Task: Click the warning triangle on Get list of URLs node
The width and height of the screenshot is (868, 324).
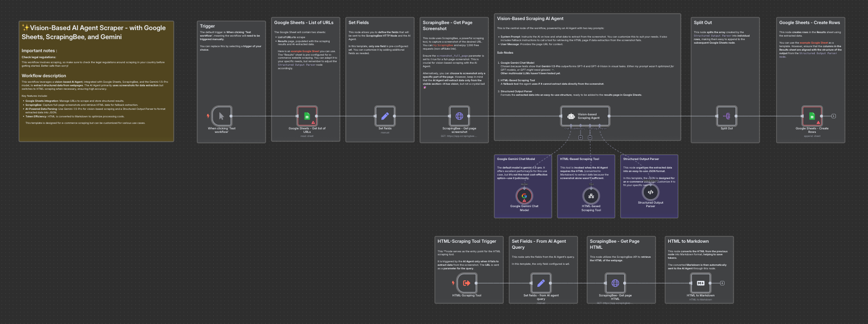Action: pyautogui.click(x=314, y=122)
